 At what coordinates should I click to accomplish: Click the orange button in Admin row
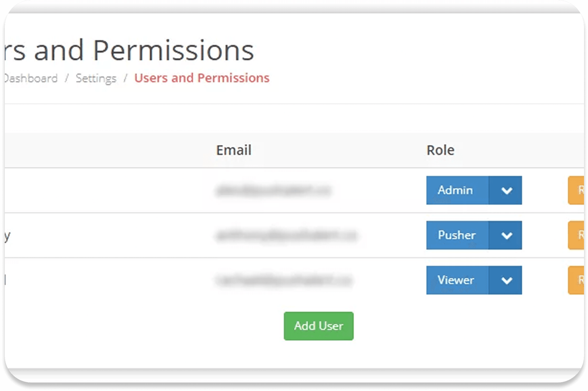[576, 190]
